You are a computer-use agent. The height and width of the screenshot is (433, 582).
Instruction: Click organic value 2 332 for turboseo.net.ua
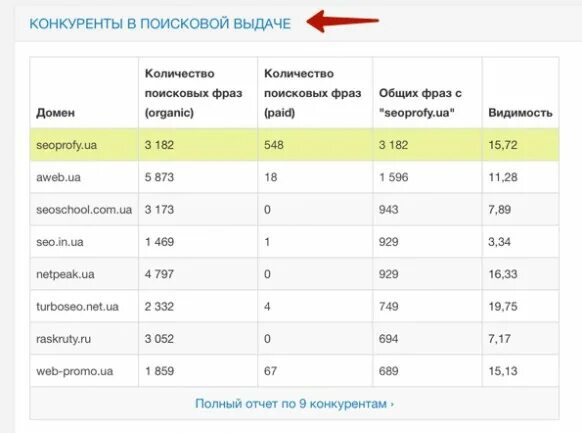click(159, 306)
